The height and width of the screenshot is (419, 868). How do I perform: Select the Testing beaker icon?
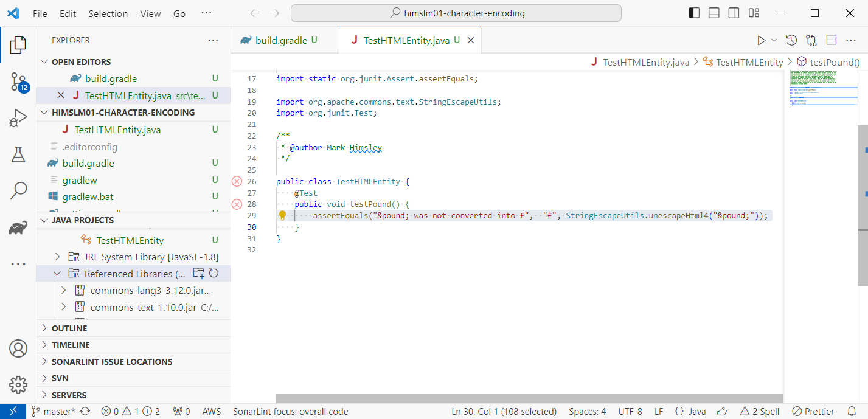click(18, 154)
